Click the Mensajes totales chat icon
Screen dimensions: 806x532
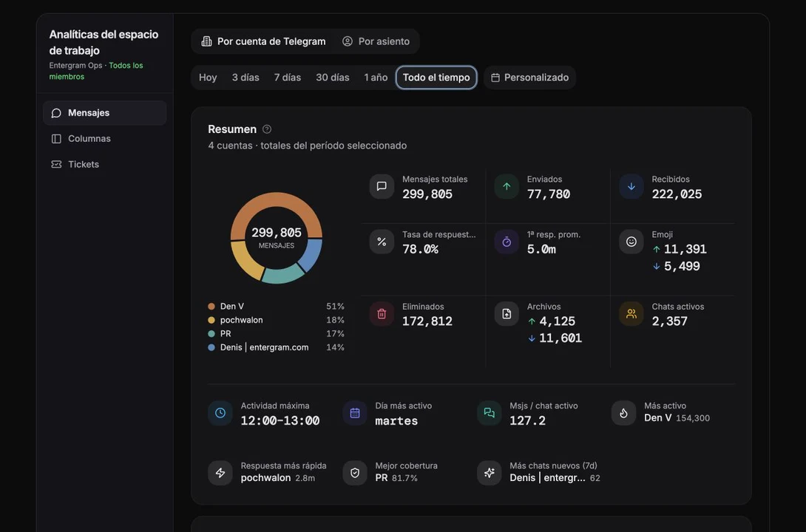click(382, 186)
